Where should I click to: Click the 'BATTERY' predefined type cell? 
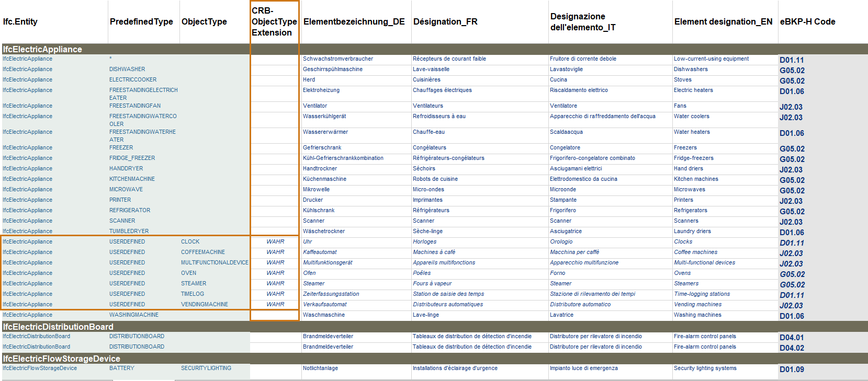click(x=122, y=368)
